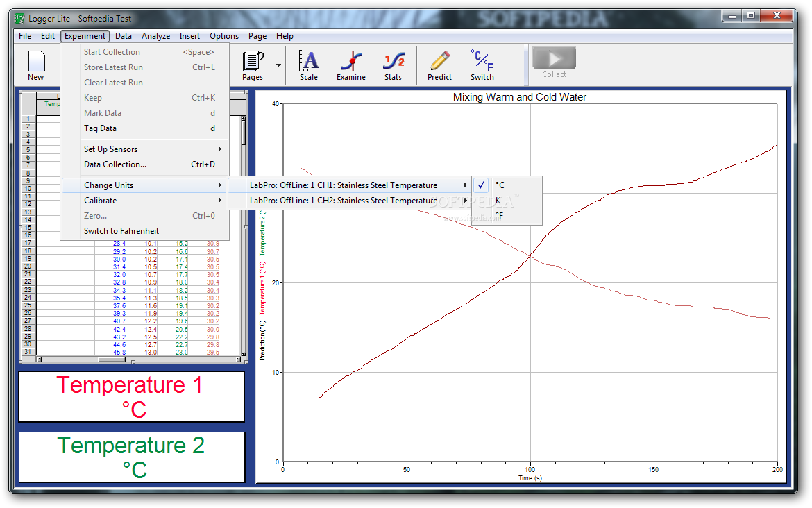Click the New document icon
This screenshot has width=812, height=508.
tap(35, 65)
